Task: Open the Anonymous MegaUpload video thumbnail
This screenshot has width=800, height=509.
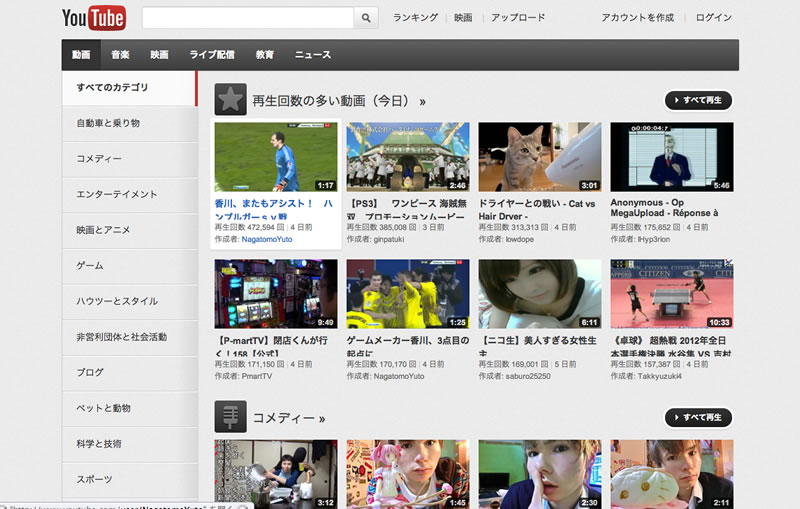Action: click(x=671, y=157)
